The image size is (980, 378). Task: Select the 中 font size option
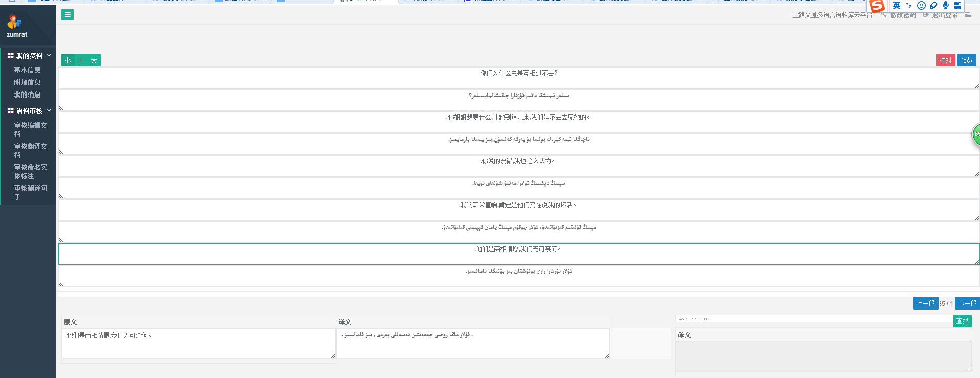point(81,60)
